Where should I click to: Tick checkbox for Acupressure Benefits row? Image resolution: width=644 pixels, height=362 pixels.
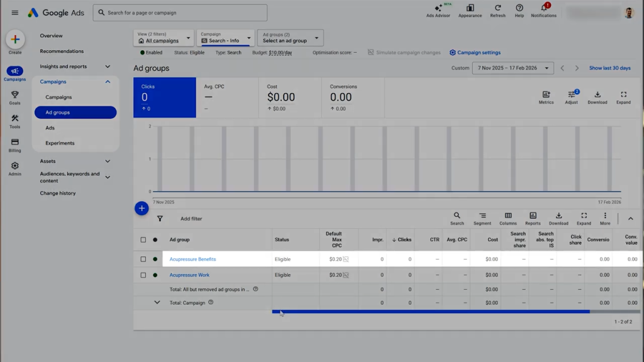(x=143, y=259)
